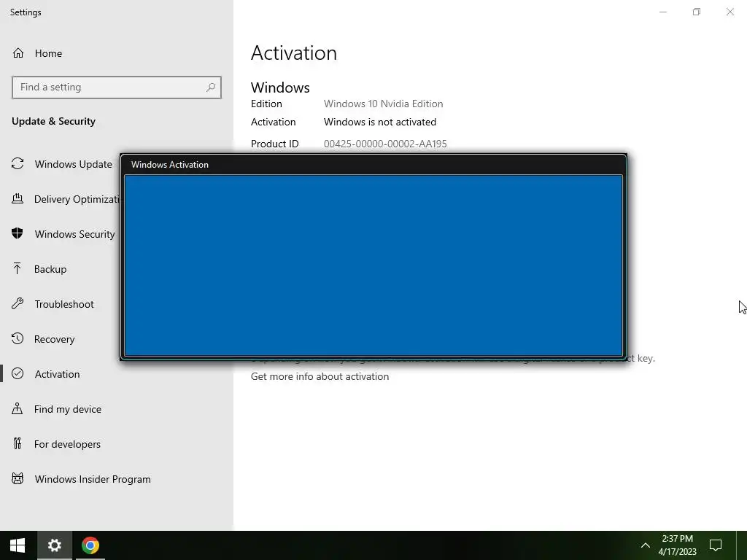Screen dimensions: 747x560
Task: Open the Windows Start menu
Action: (x=18, y=545)
